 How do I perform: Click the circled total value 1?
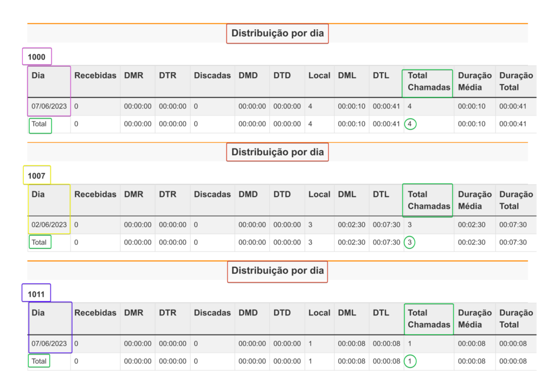click(x=410, y=361)
